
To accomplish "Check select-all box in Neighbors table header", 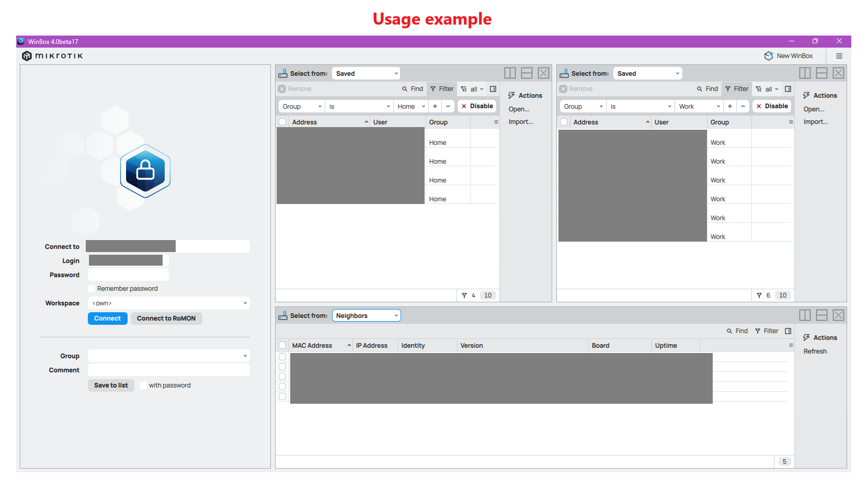I will (x=282, y=345).
